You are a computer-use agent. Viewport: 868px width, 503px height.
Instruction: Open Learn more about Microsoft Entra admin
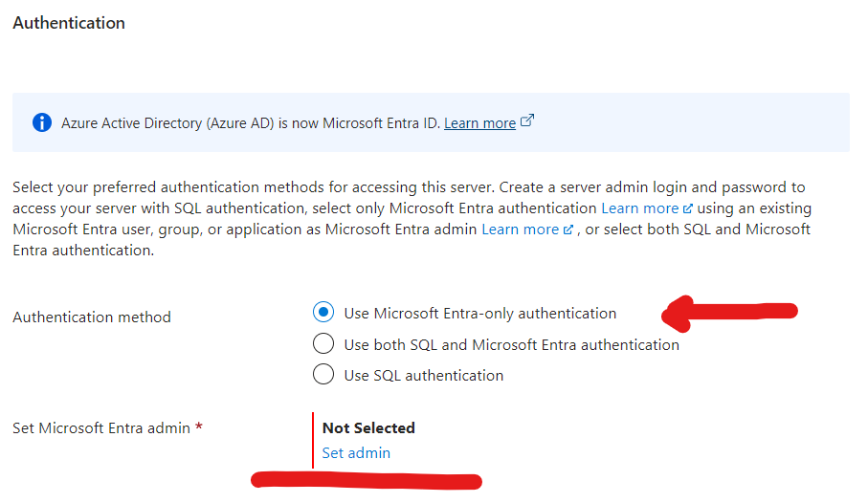click(x=520, y=230)
